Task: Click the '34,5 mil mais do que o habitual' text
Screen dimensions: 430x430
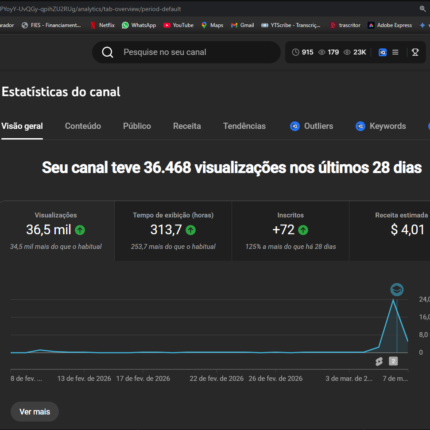Action: tap(56, 247)
